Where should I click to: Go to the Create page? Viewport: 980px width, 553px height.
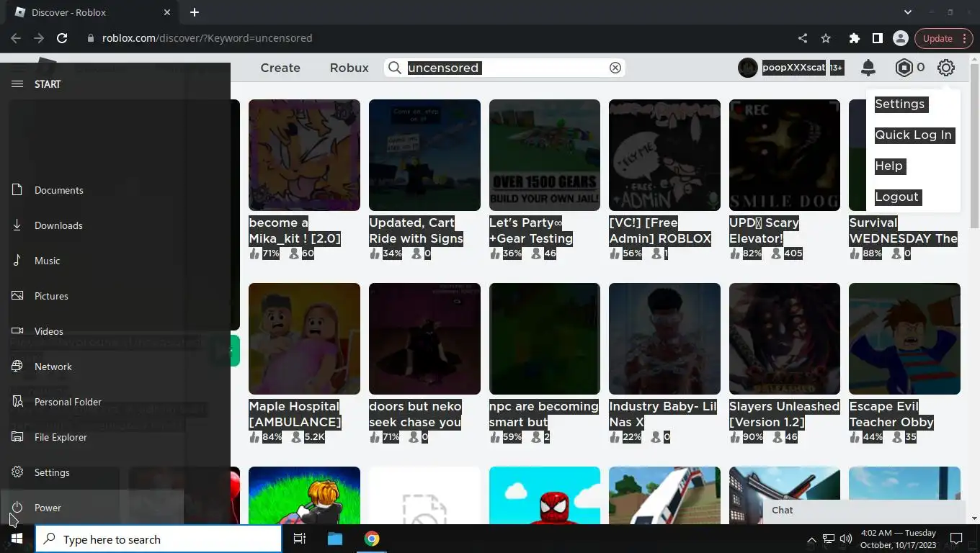(280, 68)
